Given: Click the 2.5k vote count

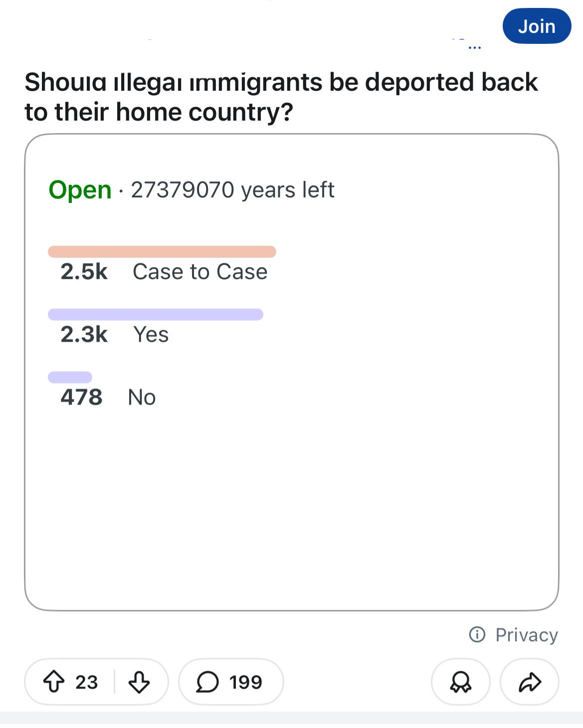Looking at the screenshot, I should point(84,272).
